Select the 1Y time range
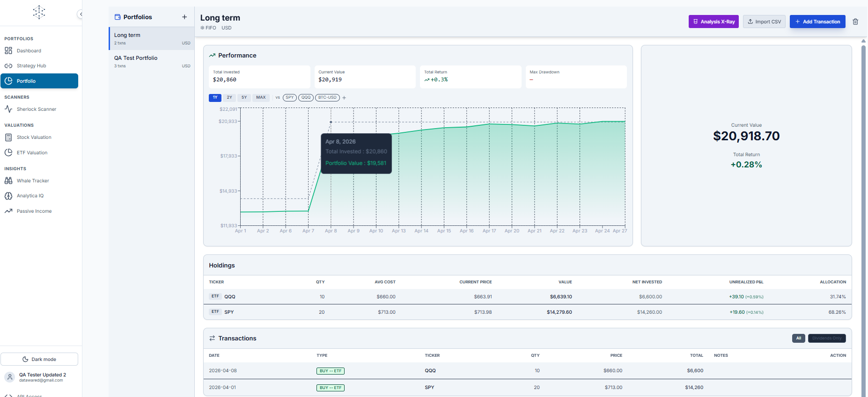 (215, 98)
